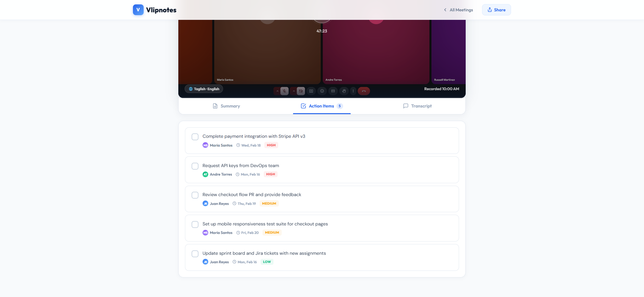Click the Share button

[496, 10]
